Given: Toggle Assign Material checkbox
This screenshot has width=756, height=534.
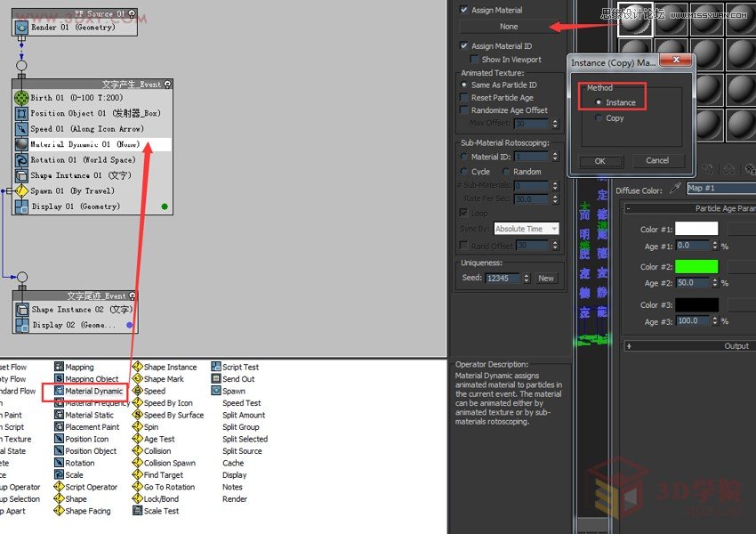Looking at the screenshot, I should 463,9.
